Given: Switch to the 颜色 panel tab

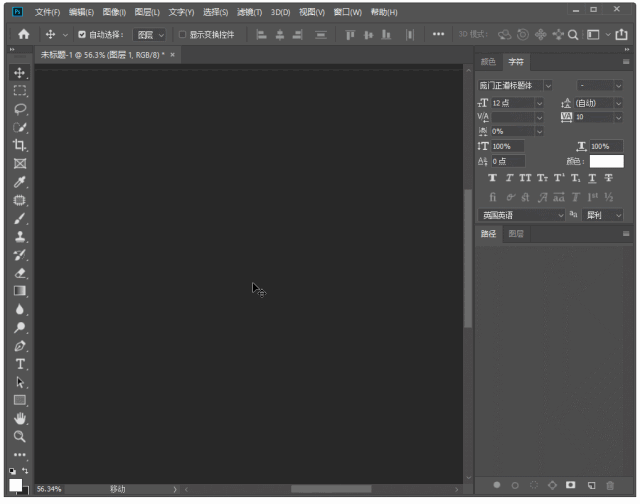Looking at the screenshot, I should 488,62.
